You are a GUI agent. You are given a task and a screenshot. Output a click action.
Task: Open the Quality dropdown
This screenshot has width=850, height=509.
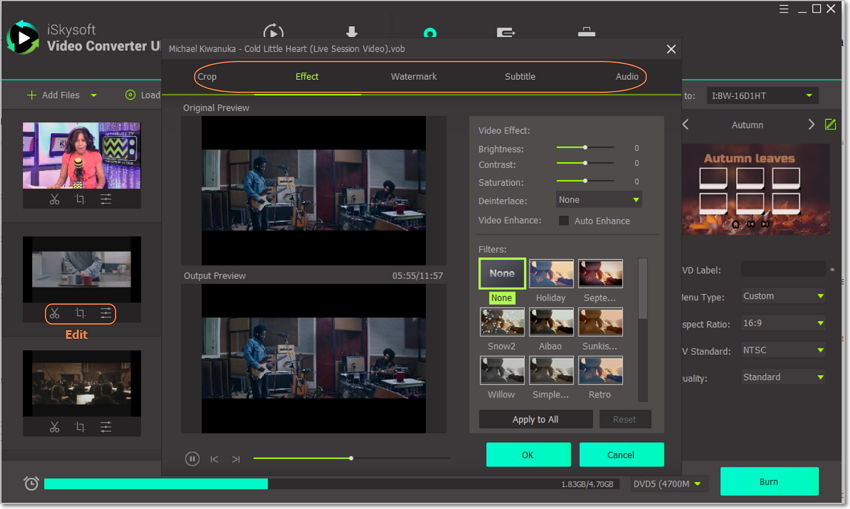pos(783,378)
